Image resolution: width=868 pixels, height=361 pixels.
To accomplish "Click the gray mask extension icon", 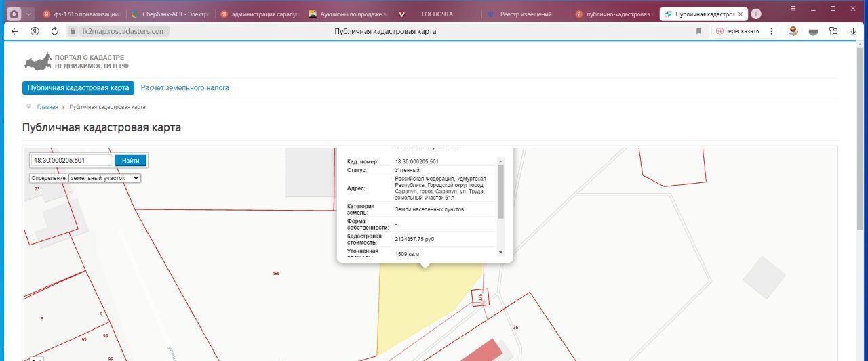I will point(814,31).
